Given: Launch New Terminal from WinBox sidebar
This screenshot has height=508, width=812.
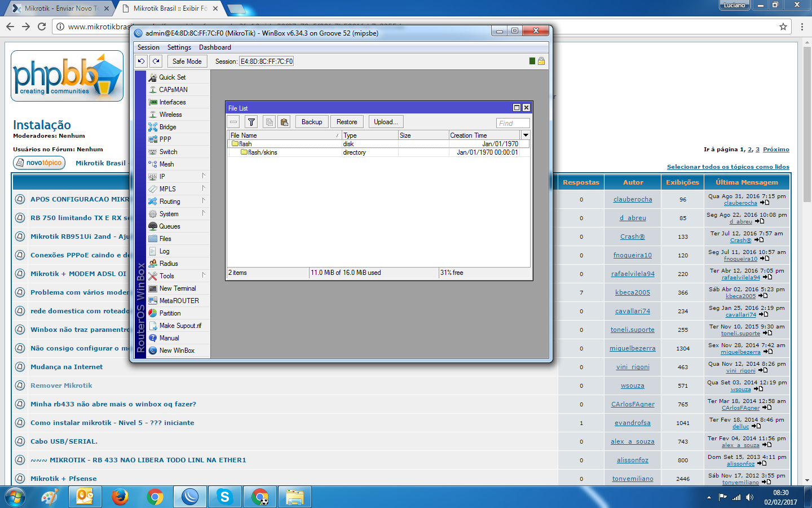Looking at the screenshot, I should coord(178,288).
